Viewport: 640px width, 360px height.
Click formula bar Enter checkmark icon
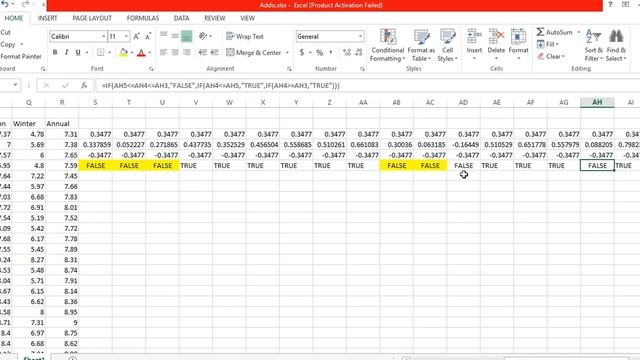(65, 85)
